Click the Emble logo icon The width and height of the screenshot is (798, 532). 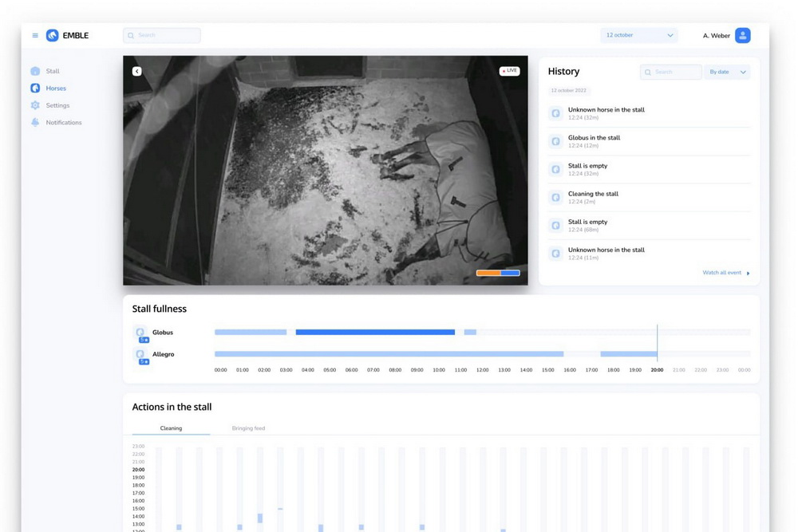[x=53, y=35]
